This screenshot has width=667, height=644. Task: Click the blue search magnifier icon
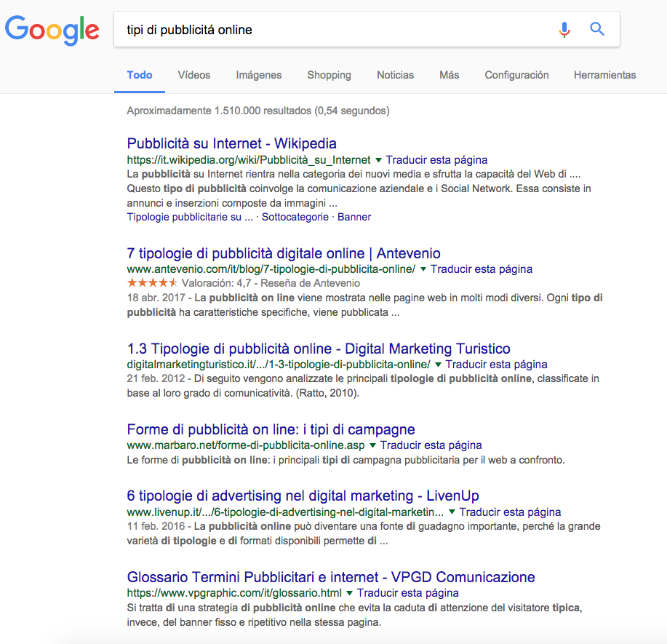coord(597,29)
